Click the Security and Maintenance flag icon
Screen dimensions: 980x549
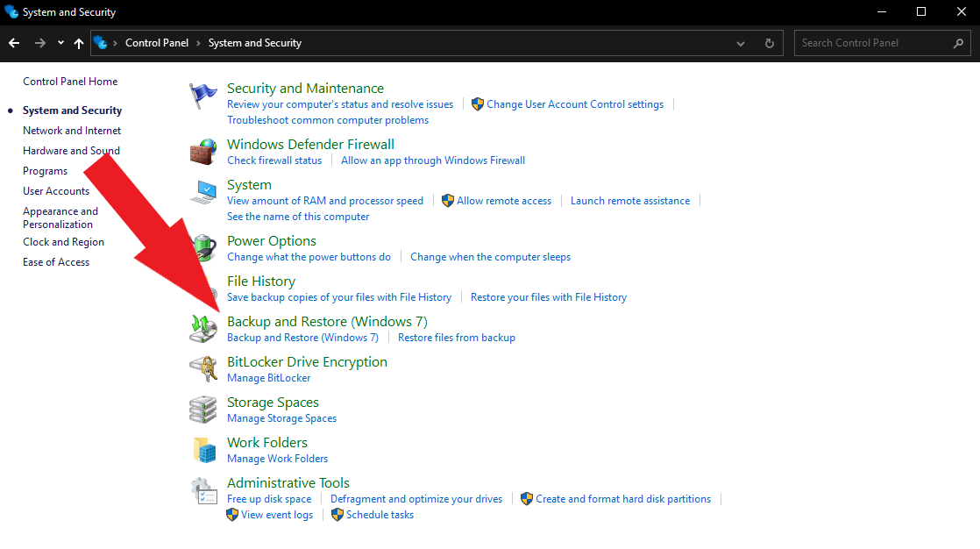(203, 96)
